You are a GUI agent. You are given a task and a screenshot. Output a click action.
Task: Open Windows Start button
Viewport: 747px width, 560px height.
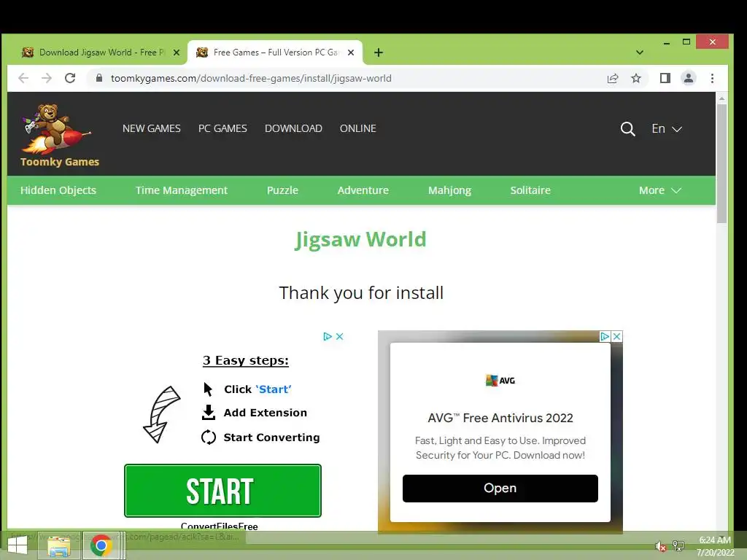pyautogui.click(x=18, y=545)
